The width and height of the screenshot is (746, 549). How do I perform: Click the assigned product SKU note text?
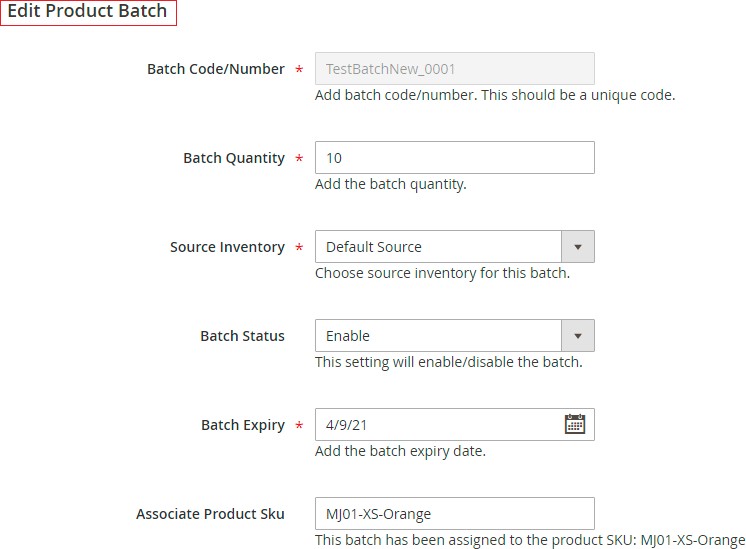click(x=530, y=540)
